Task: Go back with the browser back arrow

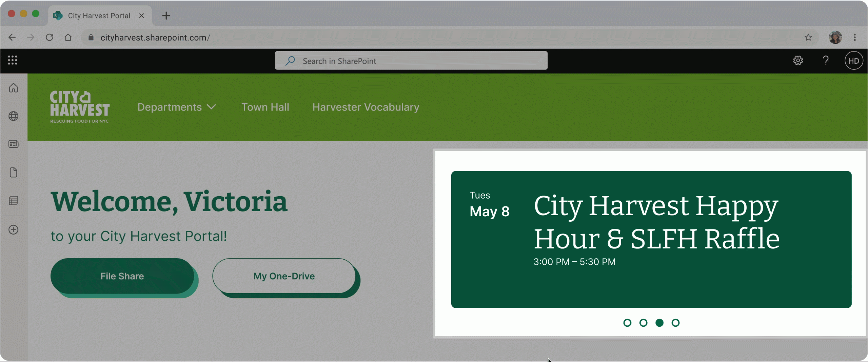Action: [12, 37]
